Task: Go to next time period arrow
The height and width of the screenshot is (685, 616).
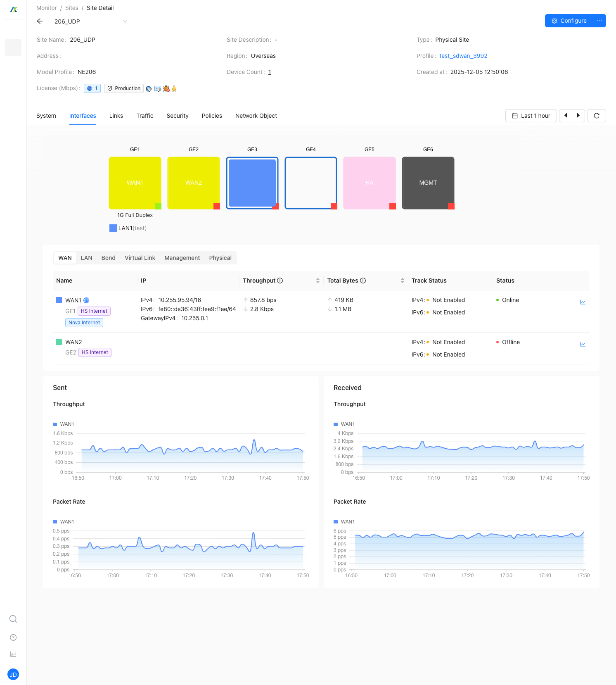Action: pyautogui.click(x=578, y=116)
